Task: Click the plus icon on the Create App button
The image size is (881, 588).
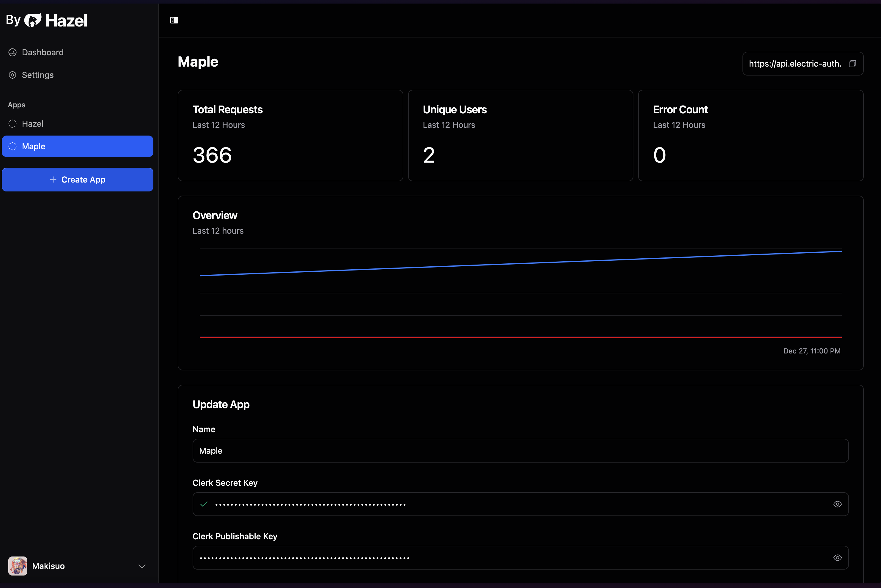Action: (53, 179)
